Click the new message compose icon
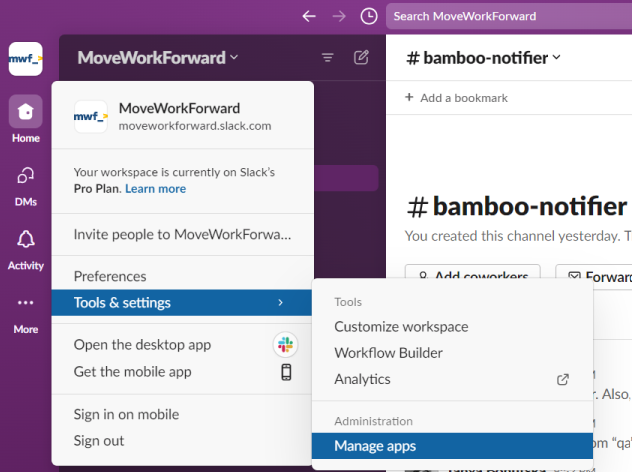This screenshot has height=472, width=632. click(362, 57)
